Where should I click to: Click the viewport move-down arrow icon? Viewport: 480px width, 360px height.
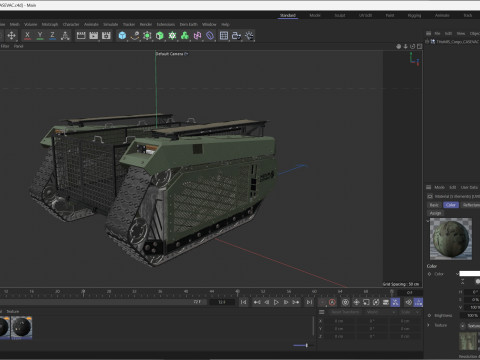(406, 46)
